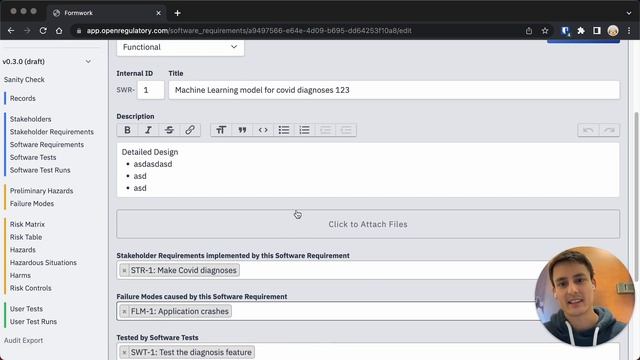Viewport: 640px width, 360px height.
Task: Insert a code block
Action: pyautogui.click(x=263, y=130)
